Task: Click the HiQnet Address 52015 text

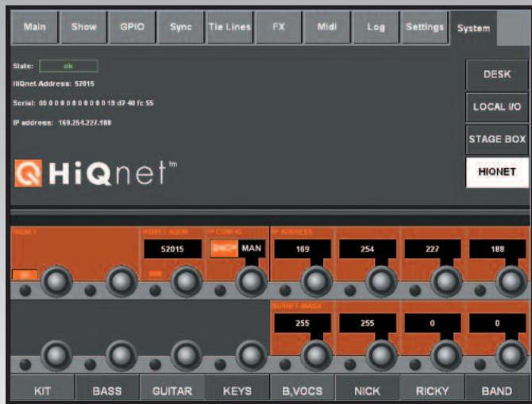Action: pyautogui.click(x=54, y=84)
